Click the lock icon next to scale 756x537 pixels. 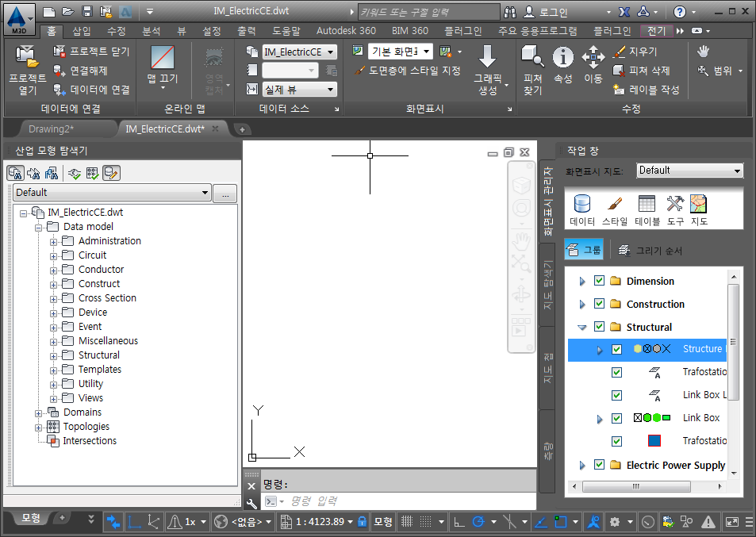pos(362,521)
